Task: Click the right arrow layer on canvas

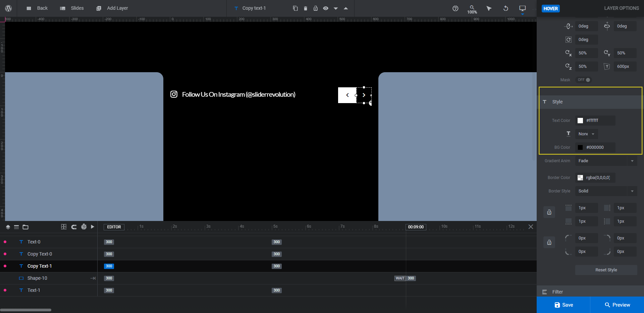Action: point(364,95)
